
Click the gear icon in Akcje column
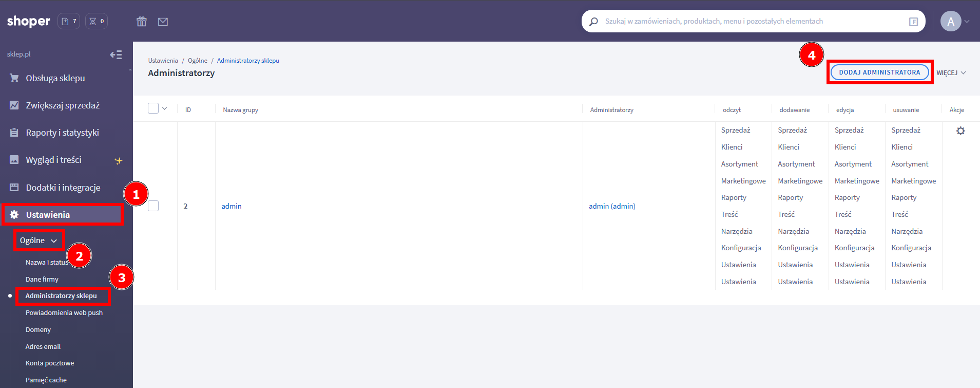pos(960,131)
